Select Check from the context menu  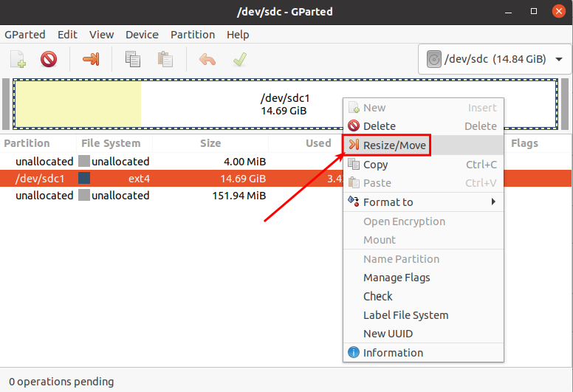pos(423,296)
